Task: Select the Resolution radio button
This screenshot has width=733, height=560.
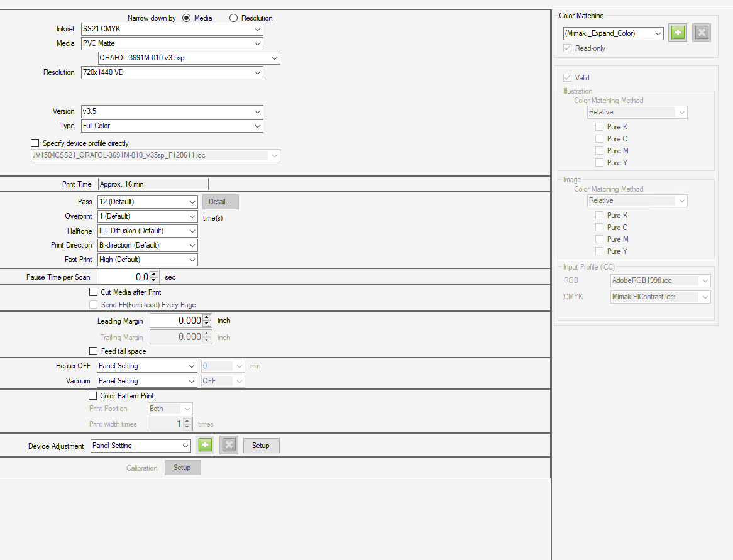Action: pyautogui.click(x=233, y=18)
